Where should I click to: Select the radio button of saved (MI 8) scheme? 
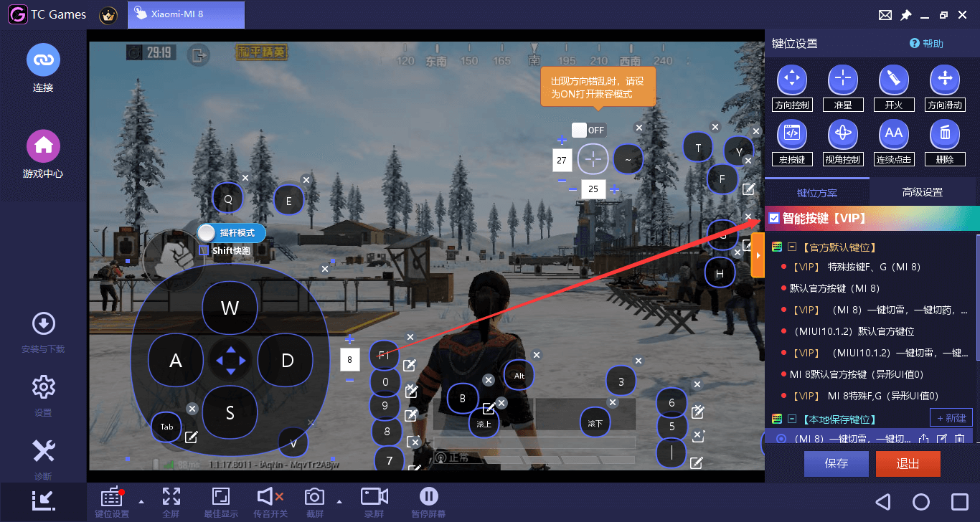[x=781, y=439]
